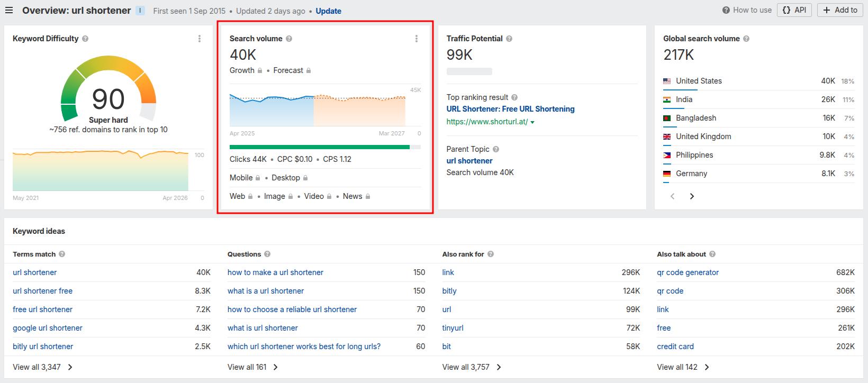
Task: Open the credit card keyword
Action: [675, 346]
